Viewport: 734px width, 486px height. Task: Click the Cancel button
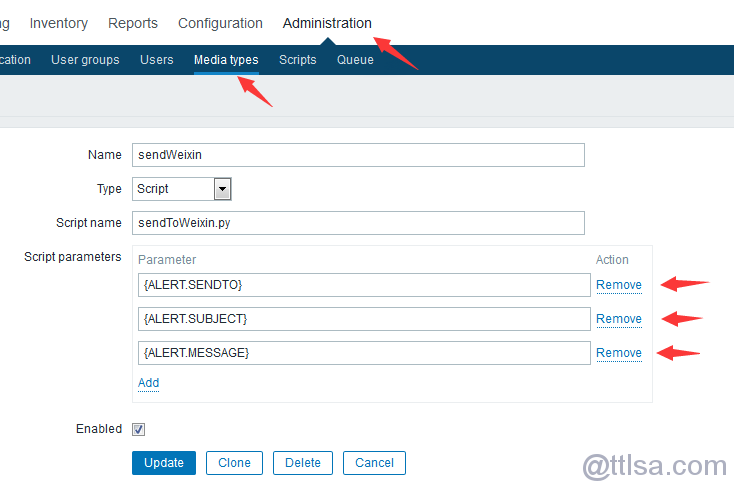coord(374,463)
